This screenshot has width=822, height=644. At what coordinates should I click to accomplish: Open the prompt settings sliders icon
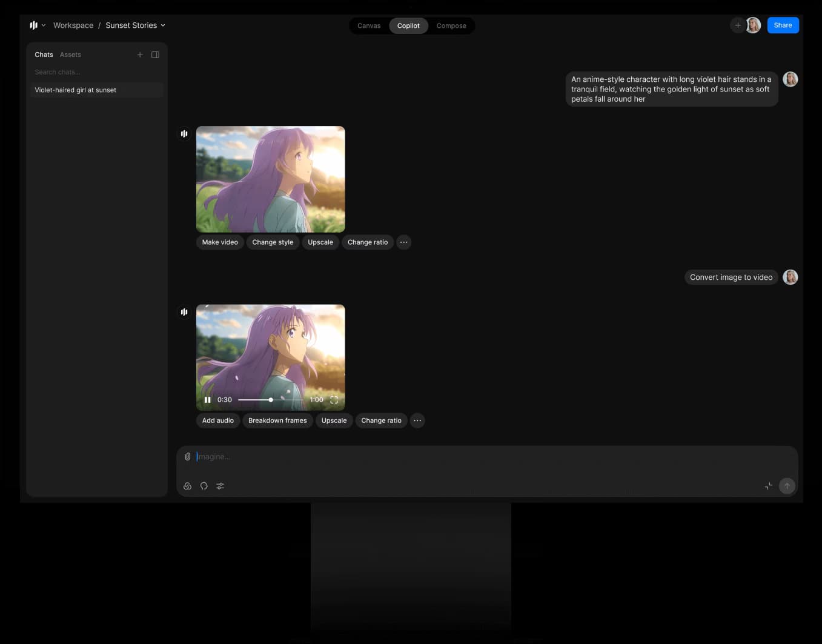[220, 486]
